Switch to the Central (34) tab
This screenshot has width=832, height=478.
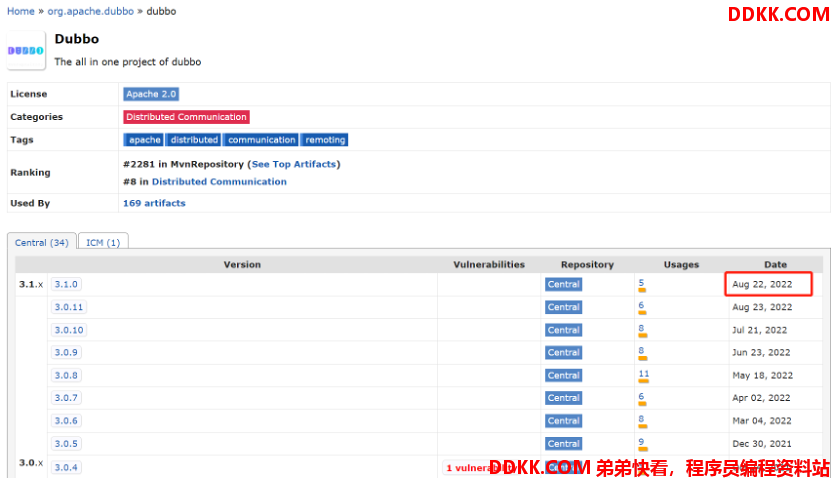[x=41, y=242]
